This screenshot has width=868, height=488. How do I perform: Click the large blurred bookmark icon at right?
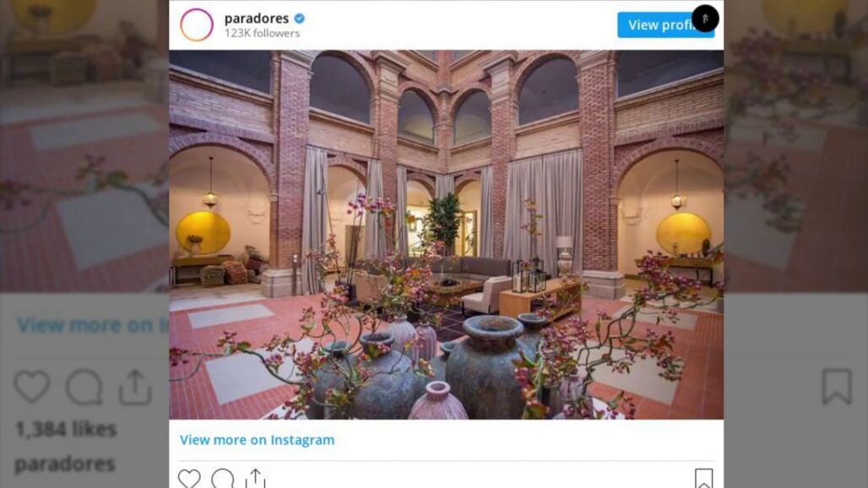(837, 386)
